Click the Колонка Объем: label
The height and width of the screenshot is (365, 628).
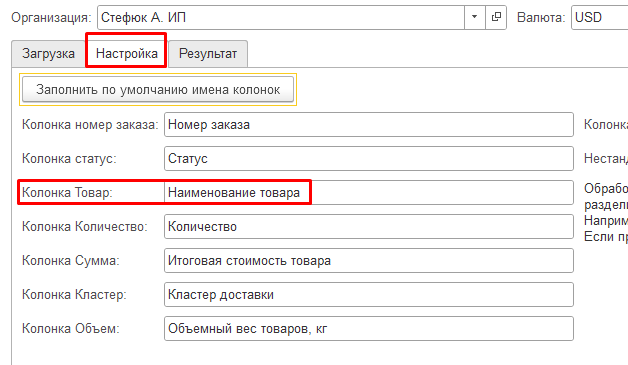[x=70, y=329]
